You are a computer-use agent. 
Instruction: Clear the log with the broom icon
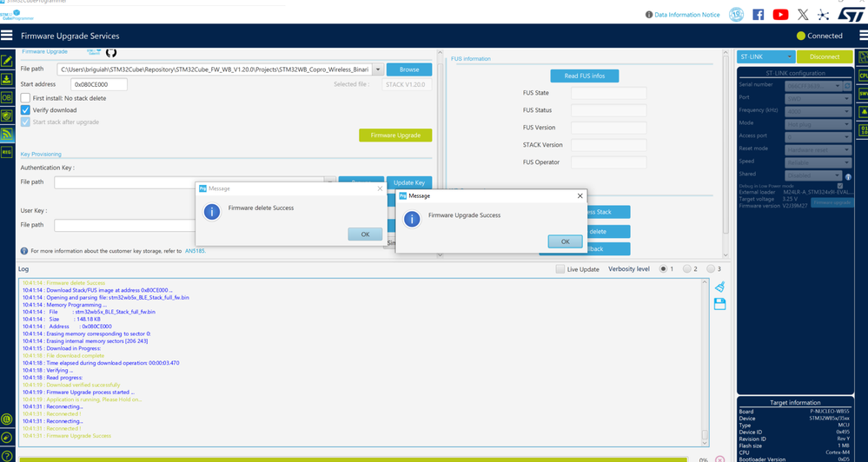[719, 287]
